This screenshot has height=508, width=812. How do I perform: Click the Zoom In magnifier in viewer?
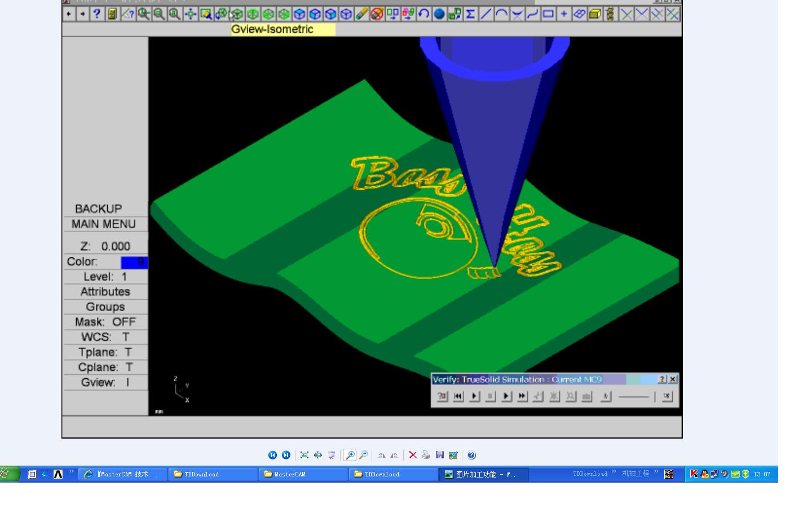pyautogui.click(x=350, y=455)
